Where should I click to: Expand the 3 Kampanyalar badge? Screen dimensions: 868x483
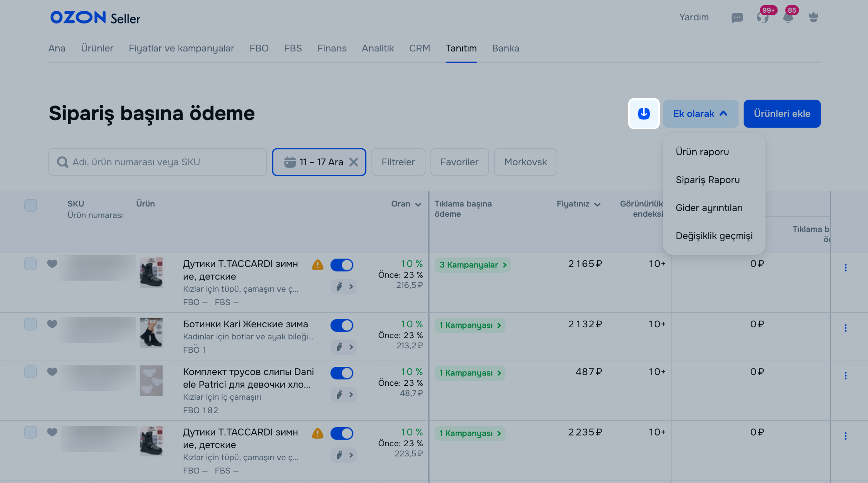472,265
